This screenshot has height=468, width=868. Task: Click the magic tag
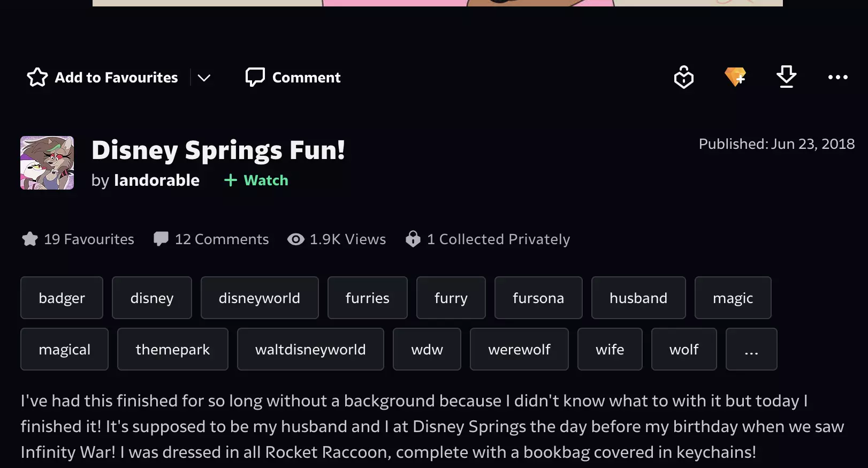click(x=733, y=298)
